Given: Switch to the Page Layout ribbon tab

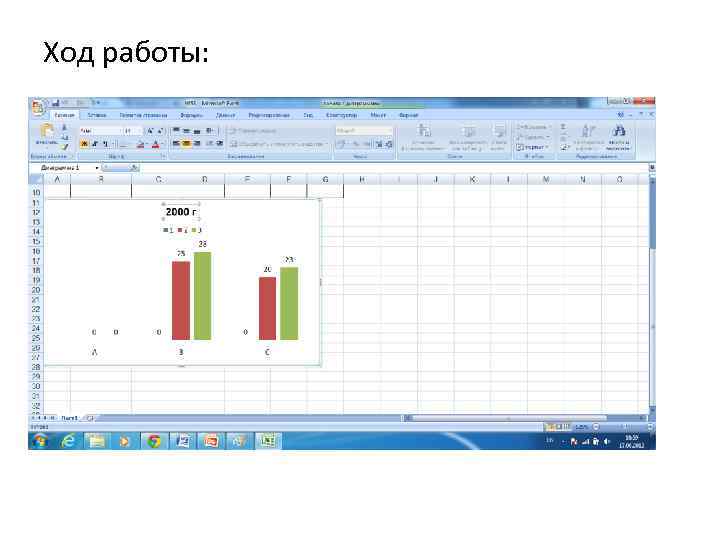Looking at the screenshot, I should pyautogui.click(x=143, y=115).
